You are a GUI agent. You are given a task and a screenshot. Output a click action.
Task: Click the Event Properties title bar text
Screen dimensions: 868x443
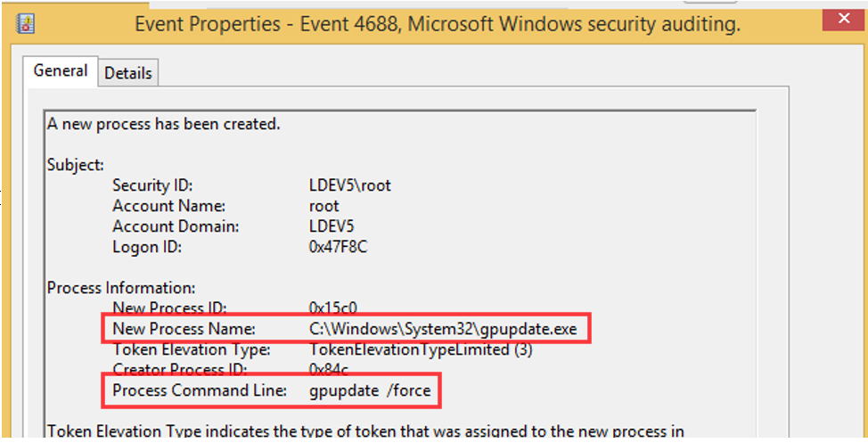point(437,24)
